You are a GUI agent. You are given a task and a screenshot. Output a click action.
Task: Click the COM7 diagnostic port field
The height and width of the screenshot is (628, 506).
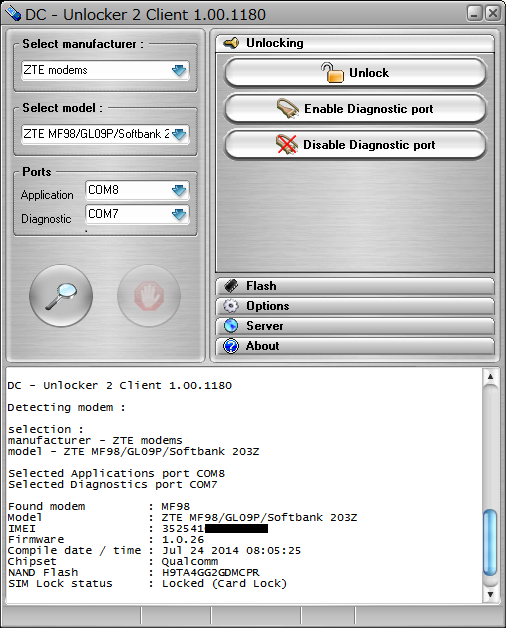137,214
